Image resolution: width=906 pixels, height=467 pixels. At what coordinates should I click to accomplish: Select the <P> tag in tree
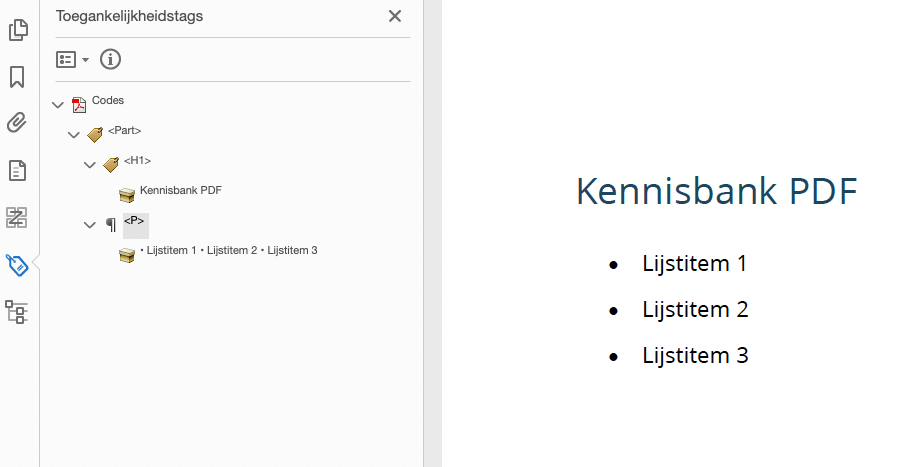click(x=134, y=221)
